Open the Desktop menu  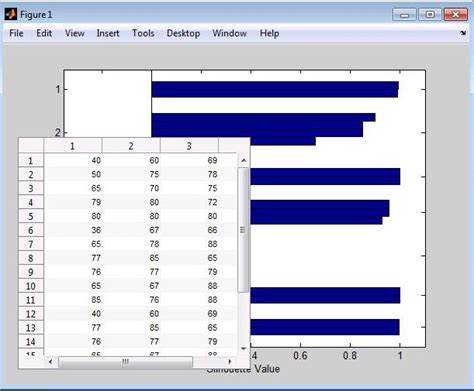[183, 33]
